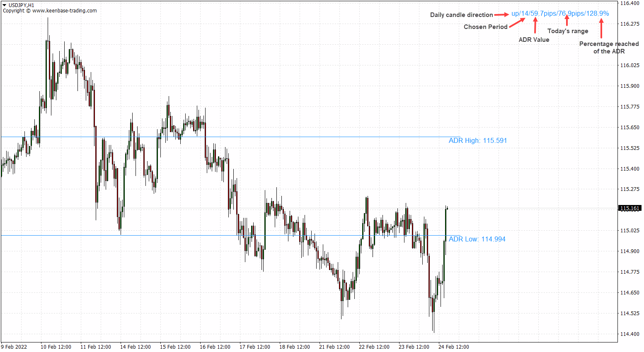Viewport: 644px width, 352px height.
Task: Click the 22 Feb 12:00 time label
Action: (374, 347)
